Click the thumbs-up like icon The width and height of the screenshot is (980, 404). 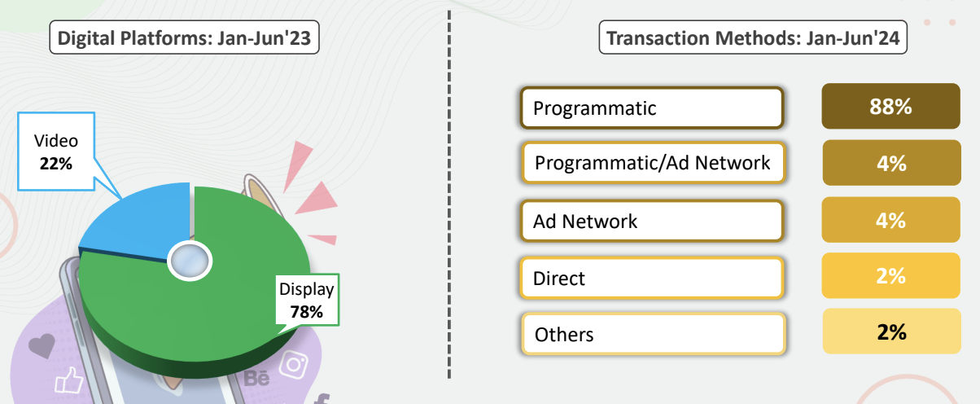[69, 380]
